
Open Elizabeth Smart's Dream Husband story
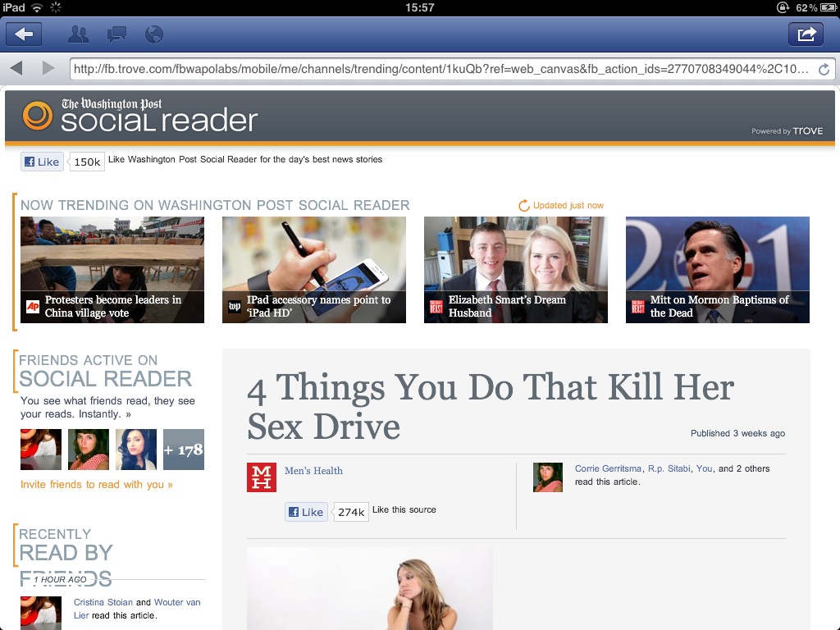tap(515, 270)
